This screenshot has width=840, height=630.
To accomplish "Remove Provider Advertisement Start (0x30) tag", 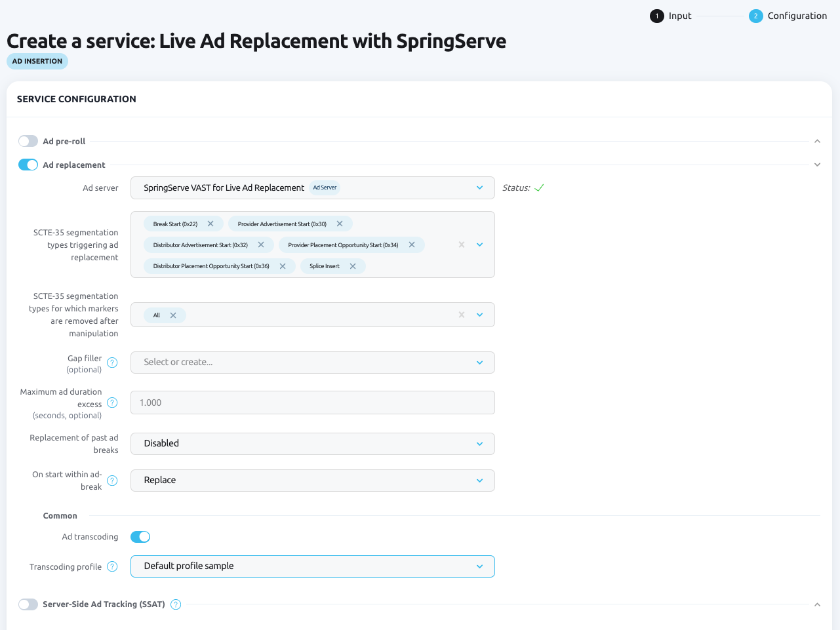I will pyautogui.click(x=340, y=224).
